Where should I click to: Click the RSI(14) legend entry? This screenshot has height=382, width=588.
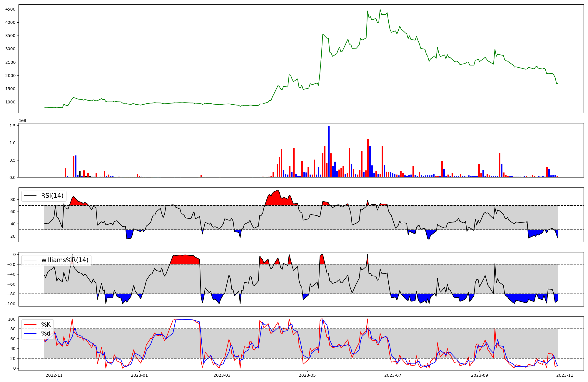tap(52, 196)
